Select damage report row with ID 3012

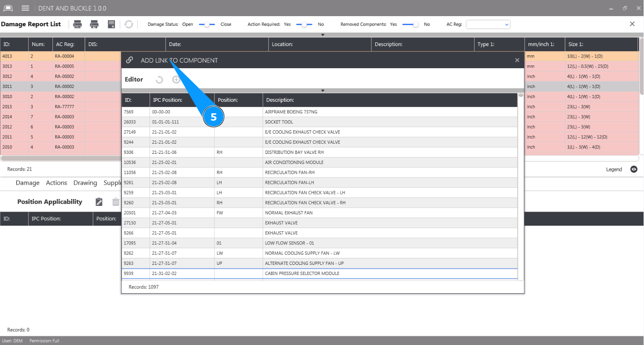[x=319, y=76]
